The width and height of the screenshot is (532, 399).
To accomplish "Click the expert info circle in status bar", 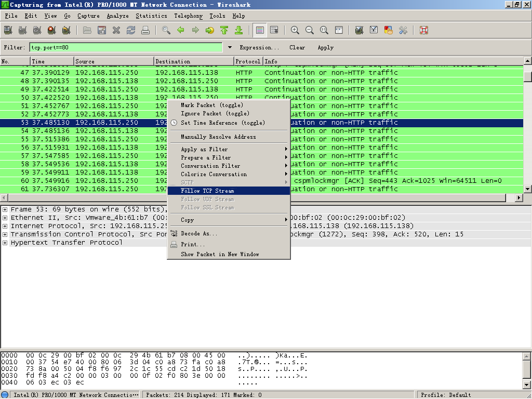I will (x=5, y=395).
